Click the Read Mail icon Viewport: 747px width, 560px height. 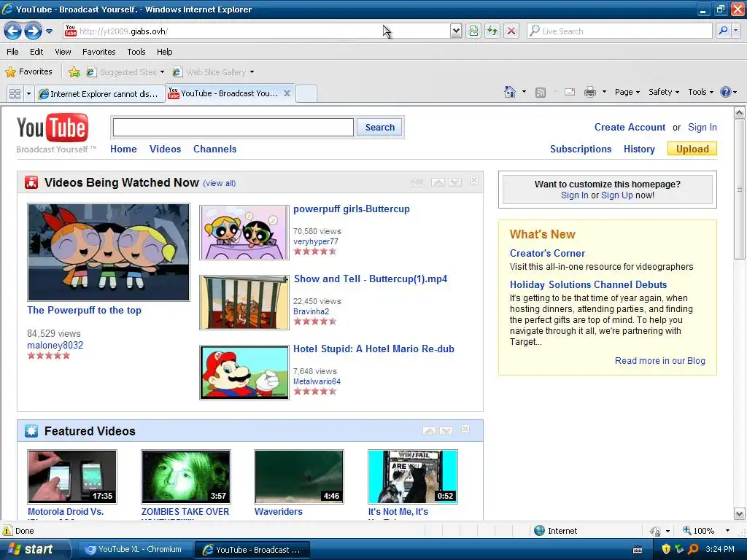click(x=570, y=92)
